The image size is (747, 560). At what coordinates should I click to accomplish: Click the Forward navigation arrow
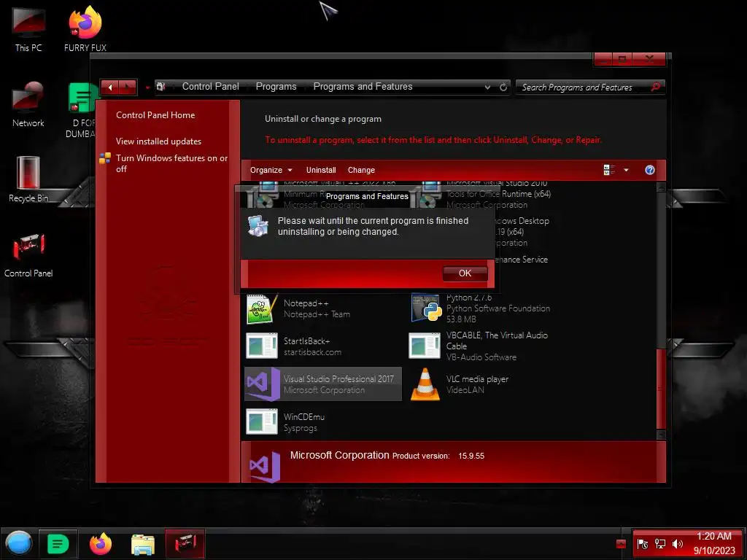coord(127,87)
